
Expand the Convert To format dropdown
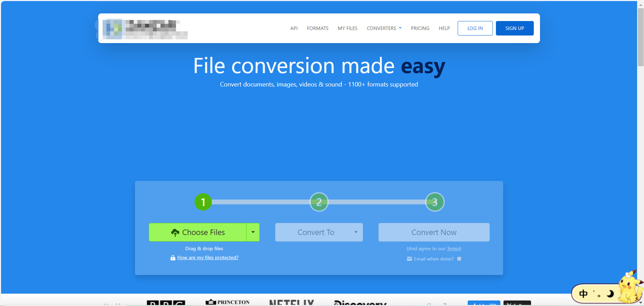coord(319,232)
